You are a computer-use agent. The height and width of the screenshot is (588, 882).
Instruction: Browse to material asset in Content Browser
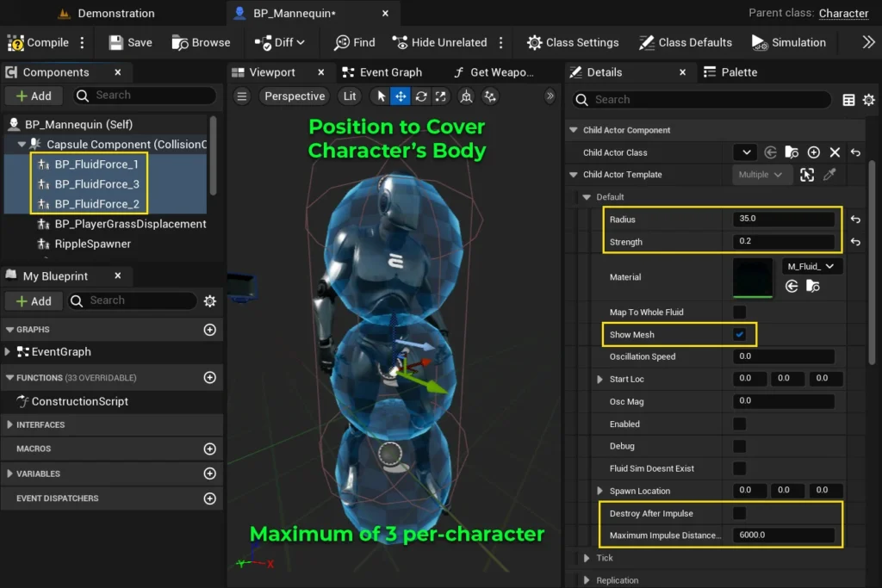(x=812, y=286)
